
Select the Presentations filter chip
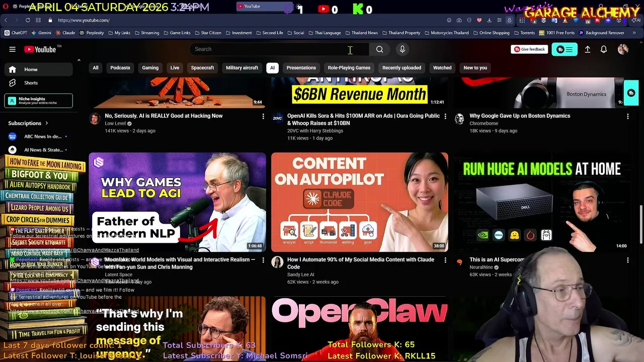coord(301,68)
